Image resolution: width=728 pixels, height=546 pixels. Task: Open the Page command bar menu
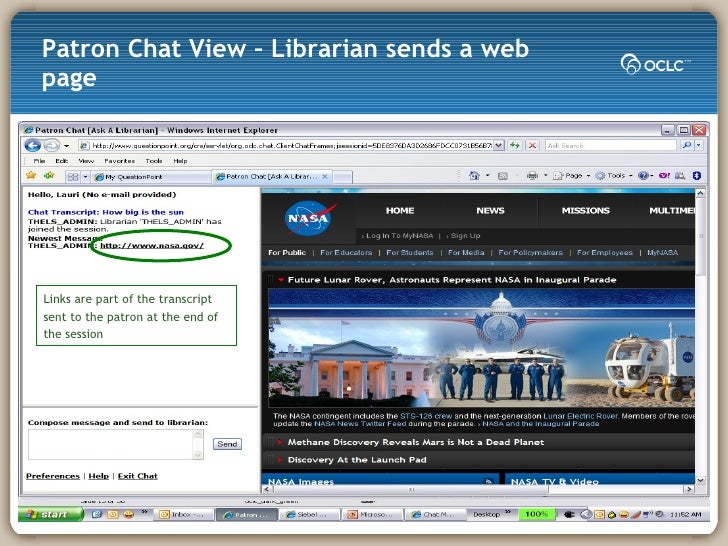tap(572, 176)
